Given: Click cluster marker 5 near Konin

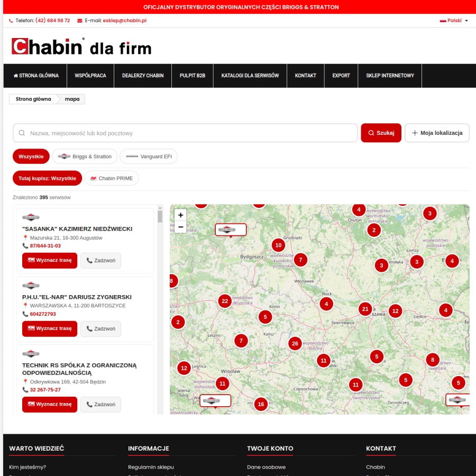Looking at the screenshot, I should click(x=266, y=317).
